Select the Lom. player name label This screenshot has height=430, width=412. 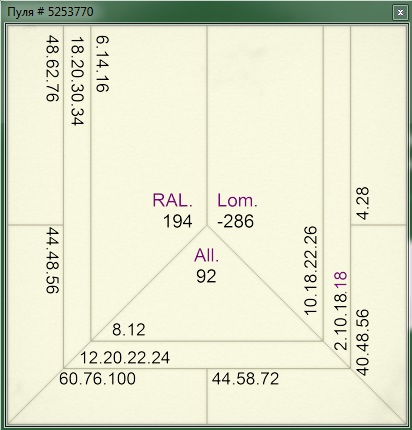click(x=237, y=200)
